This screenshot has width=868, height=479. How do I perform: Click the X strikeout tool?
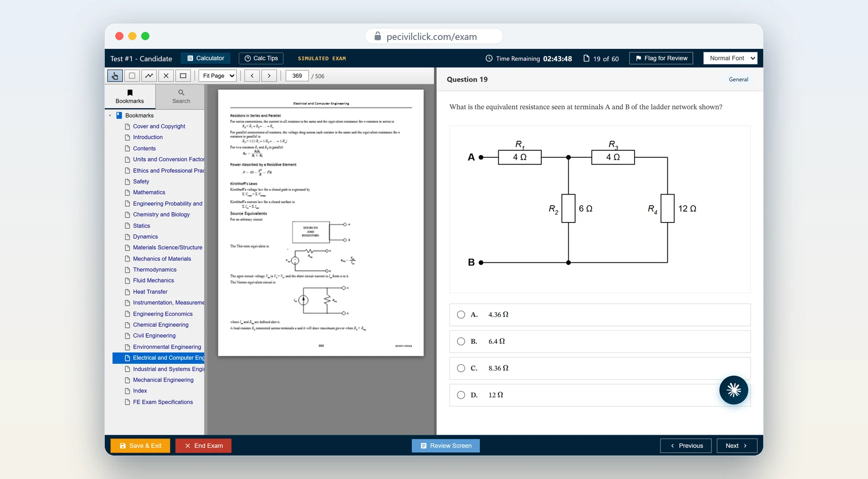coord(166,76)
